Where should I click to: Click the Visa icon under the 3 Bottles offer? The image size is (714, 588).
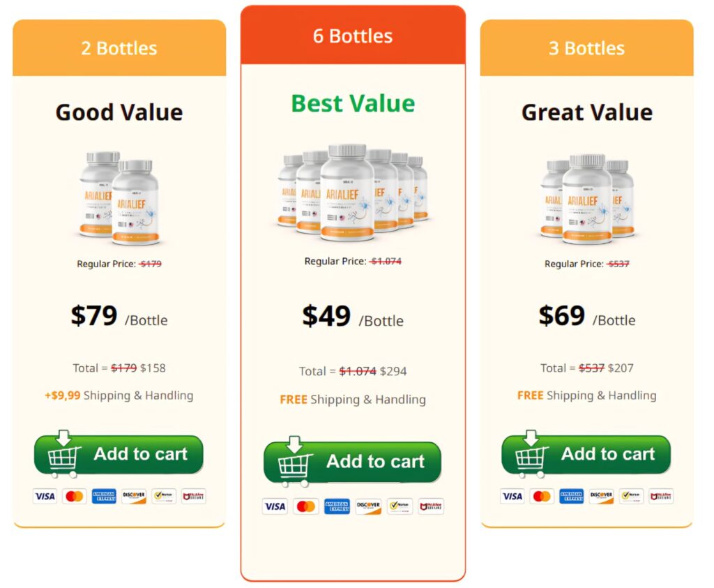pyautogui.click(x=512, y=496)
